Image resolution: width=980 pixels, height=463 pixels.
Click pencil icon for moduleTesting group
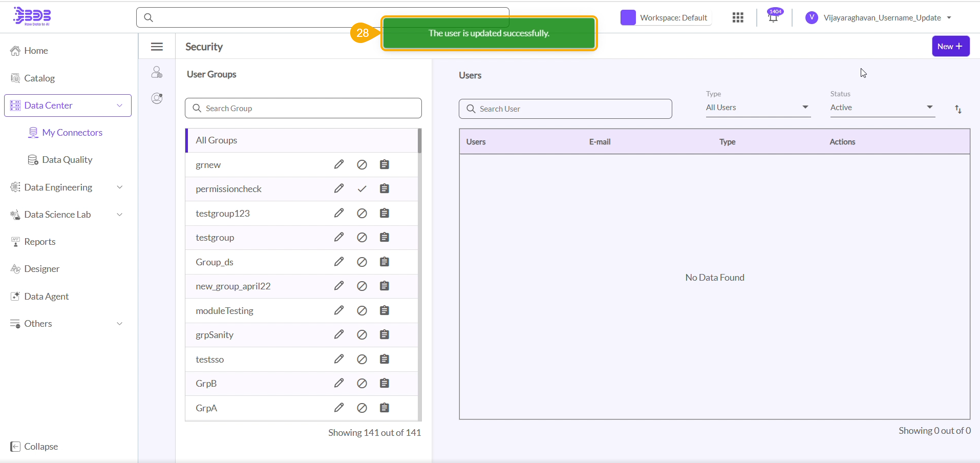339,310
